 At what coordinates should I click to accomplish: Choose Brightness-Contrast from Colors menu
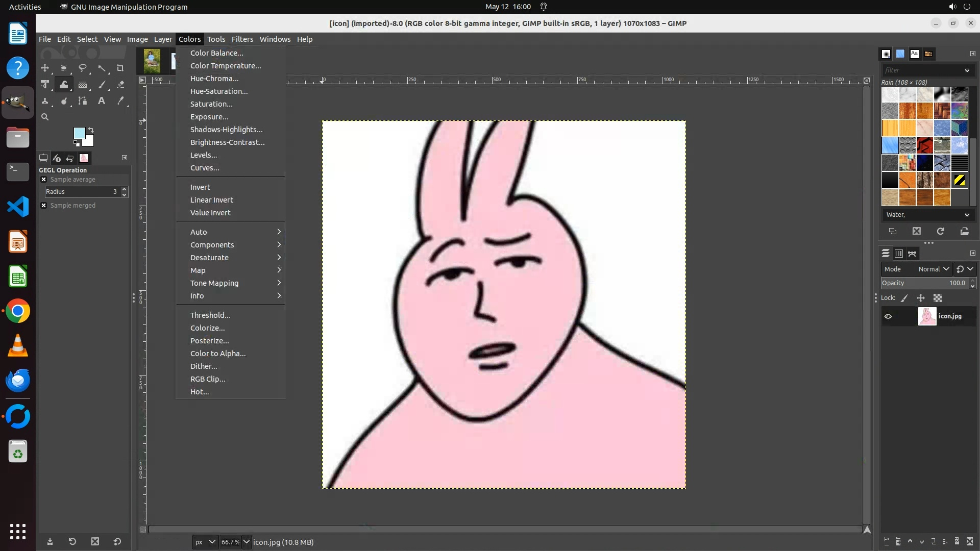tap(227, 142)
